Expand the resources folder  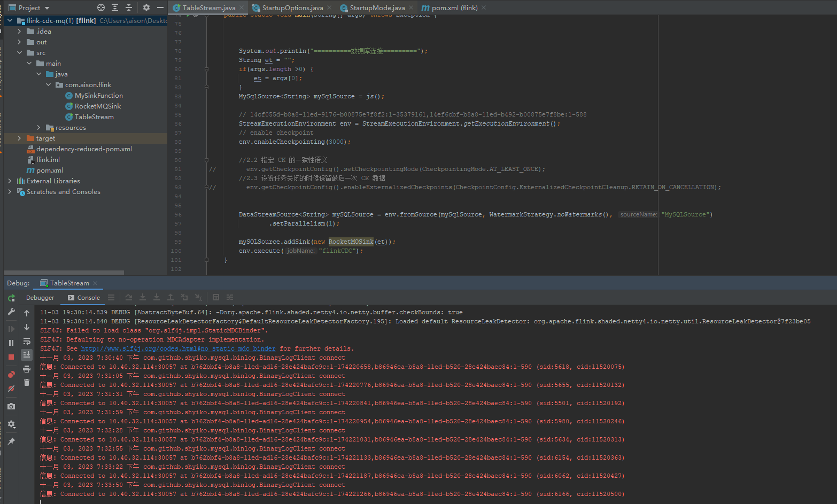[38, 127]
